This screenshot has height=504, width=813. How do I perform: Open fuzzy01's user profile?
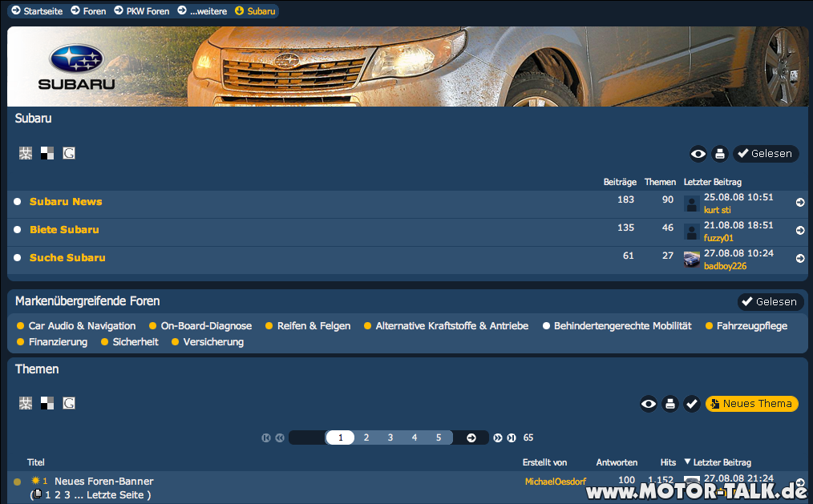coord(718,238)
